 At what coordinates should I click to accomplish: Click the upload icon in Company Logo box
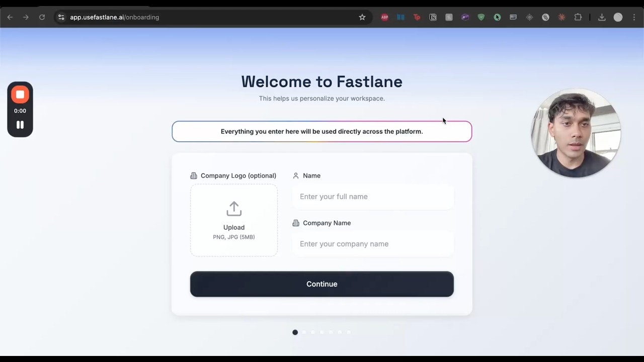point(233,208)
